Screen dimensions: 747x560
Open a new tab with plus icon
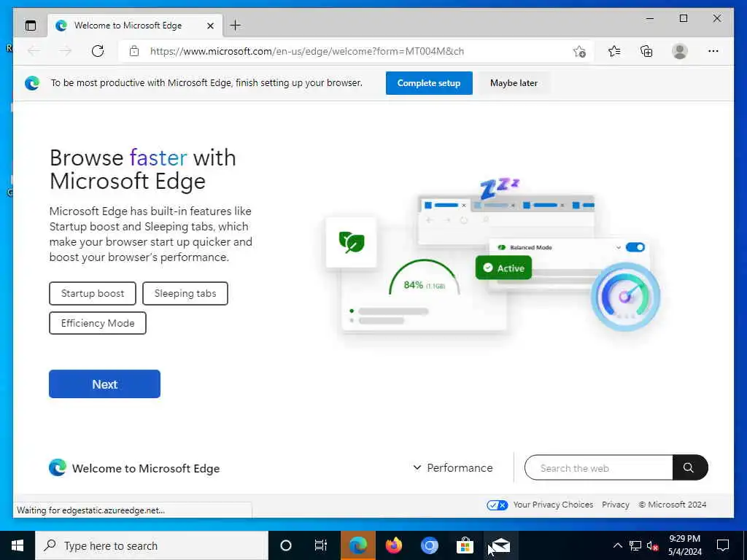[236, 26]
